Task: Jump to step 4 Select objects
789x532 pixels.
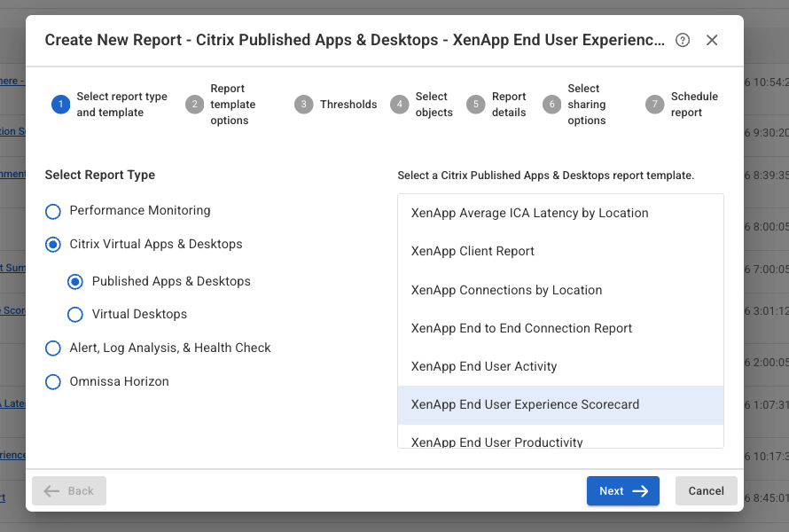Action: [x=422, y=105]
